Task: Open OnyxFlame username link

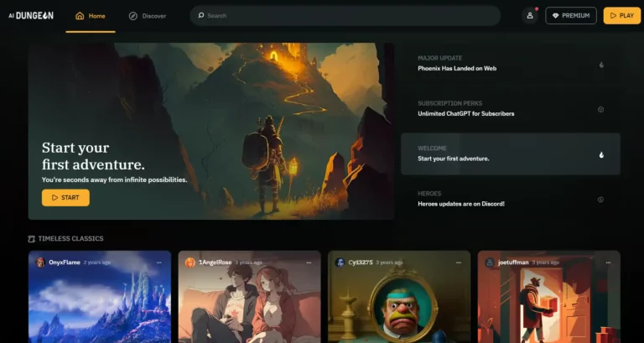Action: (64, 262)
